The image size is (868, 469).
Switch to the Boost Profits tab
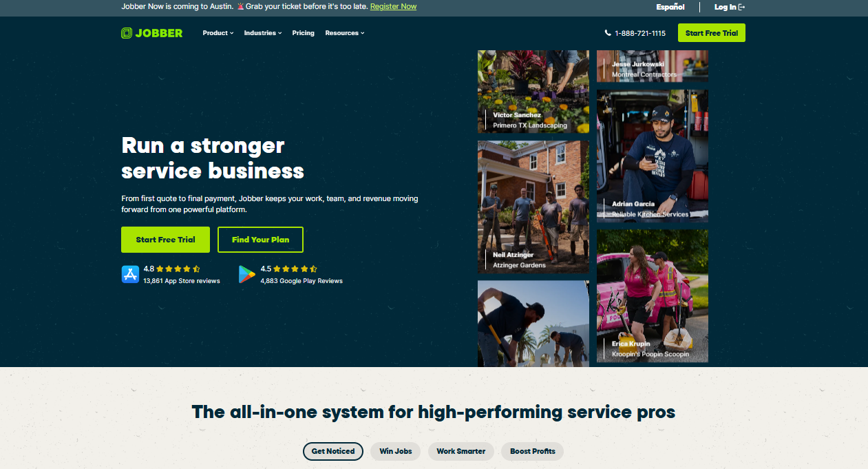click(x=533, y=451)
